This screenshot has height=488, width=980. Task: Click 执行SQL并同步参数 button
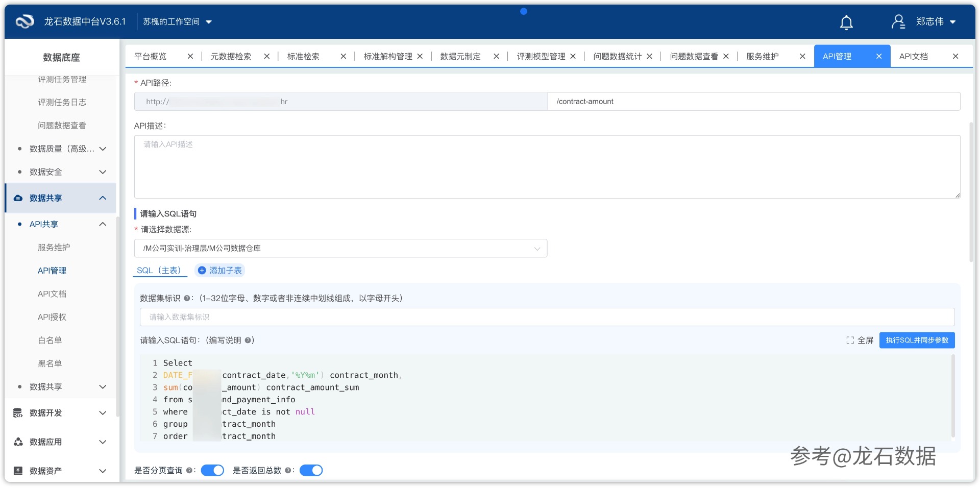point(917,340)
